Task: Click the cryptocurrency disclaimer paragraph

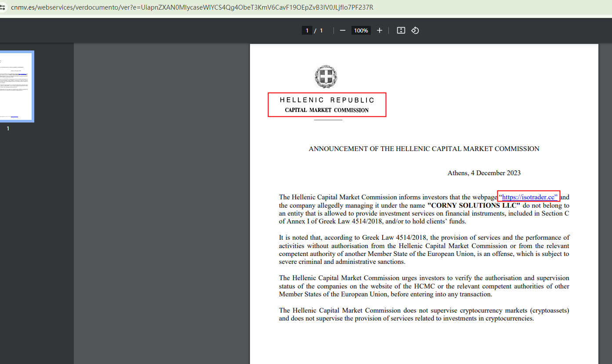Action: tap(424, 314)
